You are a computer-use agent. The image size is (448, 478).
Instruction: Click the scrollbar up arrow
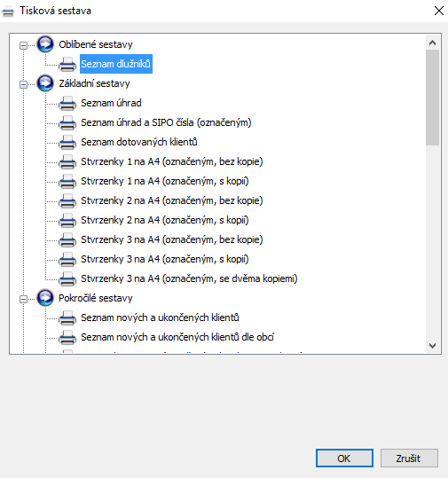point(432,43)
